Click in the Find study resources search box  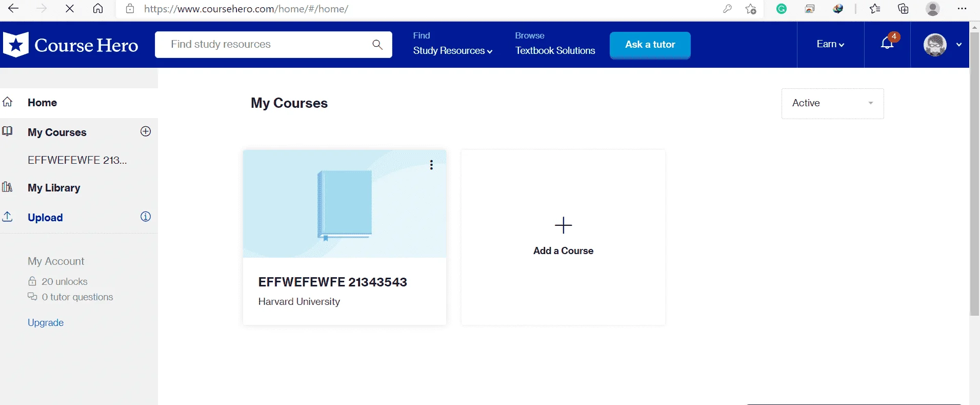coord(273,45)
